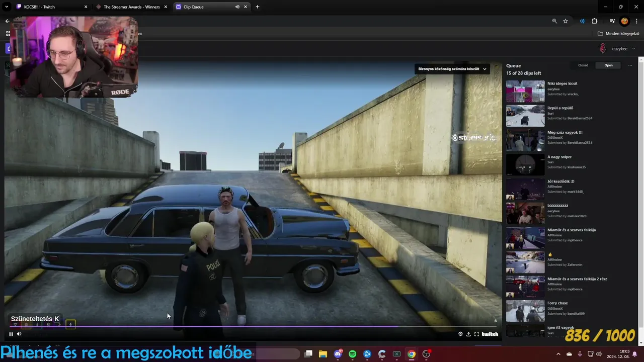
Task: Pause the playing clip
Action: click(11, 334)
